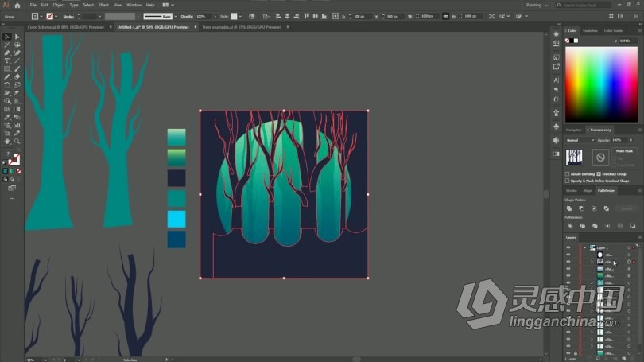Open the stroke weight dropdown

coord(99,17)
